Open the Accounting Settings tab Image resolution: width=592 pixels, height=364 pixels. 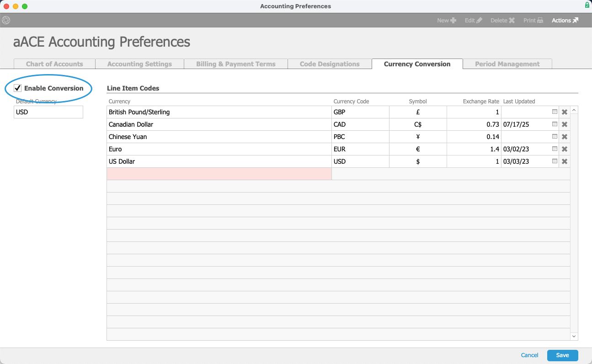click(x=139, y=64)
